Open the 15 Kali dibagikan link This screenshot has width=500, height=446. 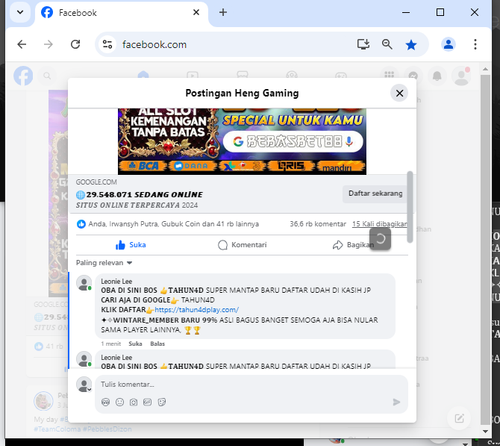click(x=379, y=224)
